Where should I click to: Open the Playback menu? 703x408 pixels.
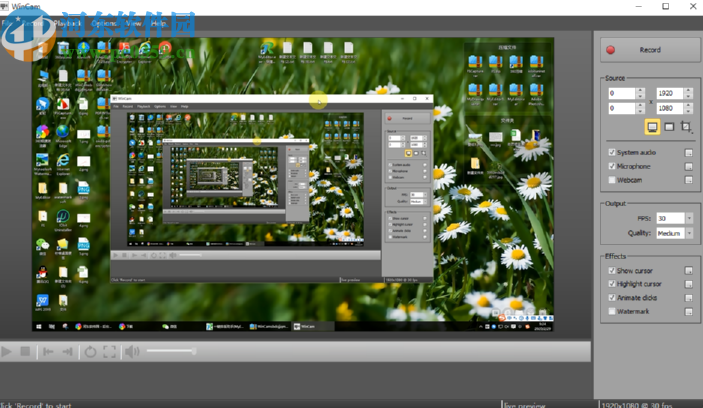(x=67, y=21)
